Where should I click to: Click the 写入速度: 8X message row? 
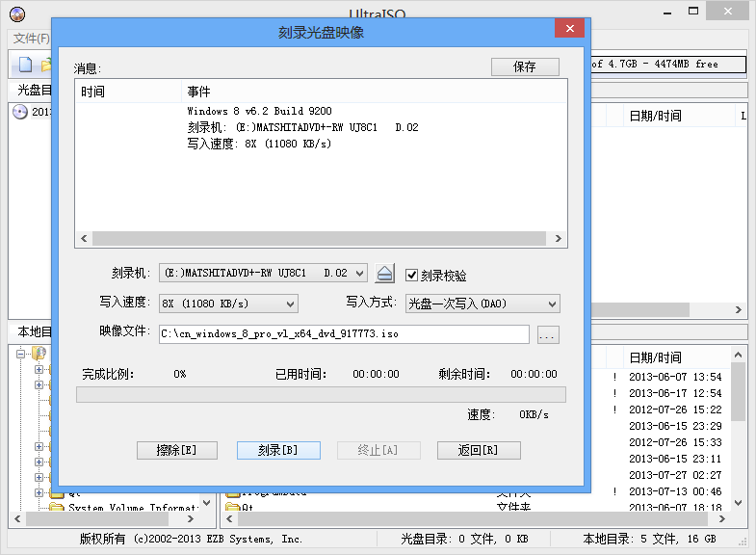click(259, 144)
